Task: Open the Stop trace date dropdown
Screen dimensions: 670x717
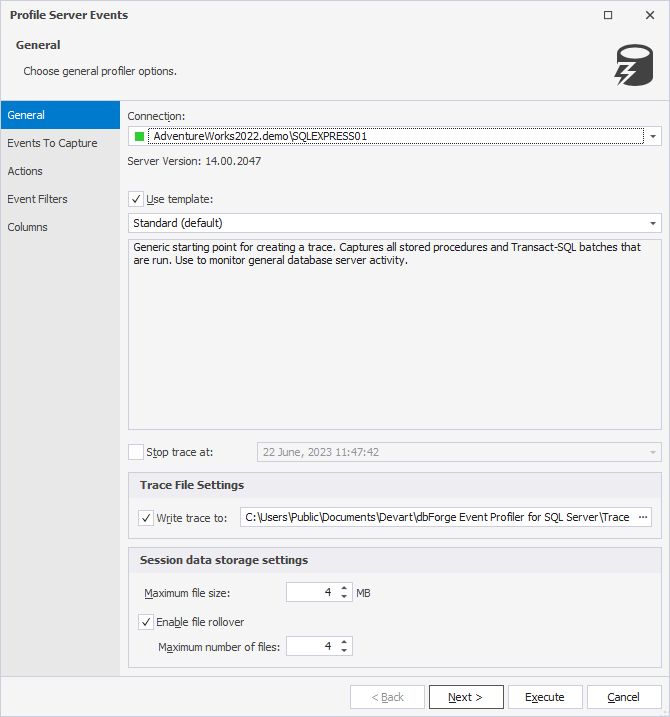Action: point(653,452)
